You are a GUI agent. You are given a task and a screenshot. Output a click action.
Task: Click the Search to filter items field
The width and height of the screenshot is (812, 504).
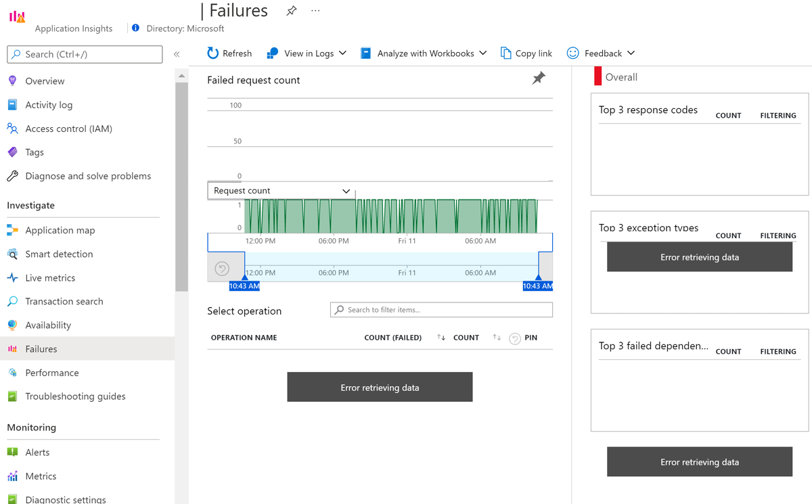[441, 310]
